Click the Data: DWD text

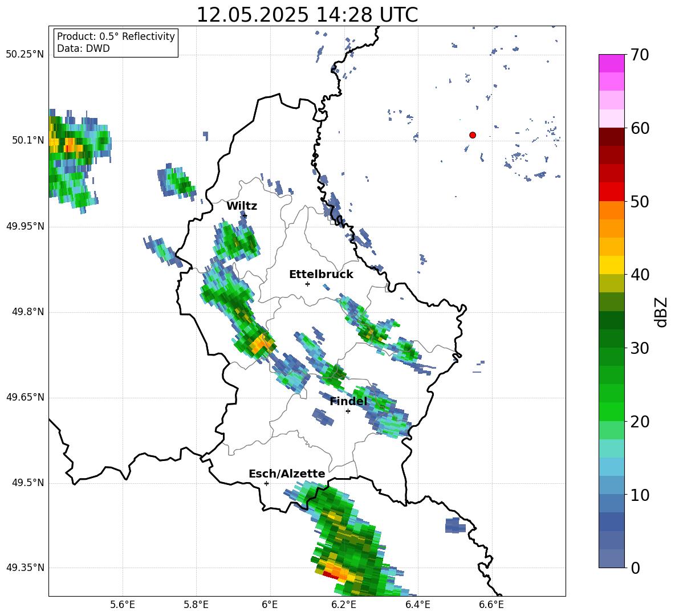pos(83,48)
